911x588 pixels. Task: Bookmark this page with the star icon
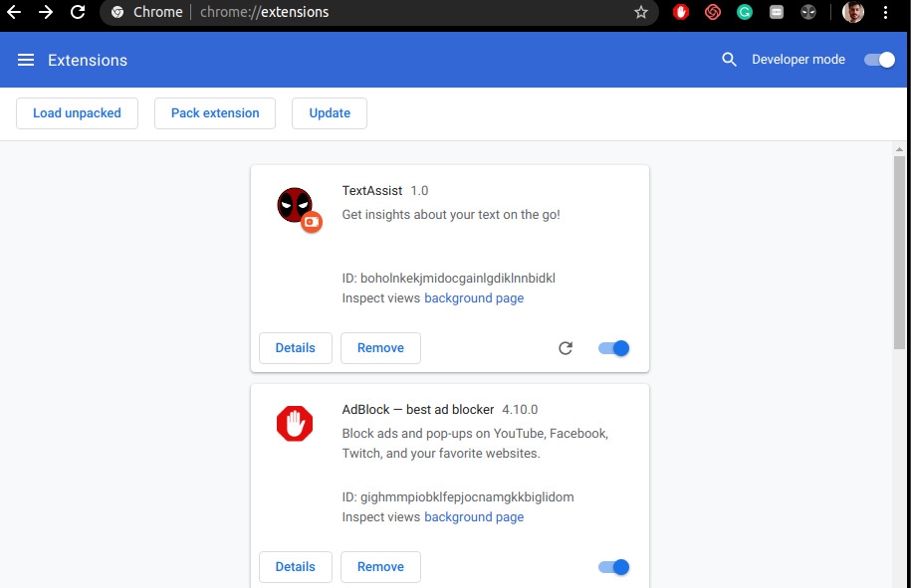[x=641, y=12]
